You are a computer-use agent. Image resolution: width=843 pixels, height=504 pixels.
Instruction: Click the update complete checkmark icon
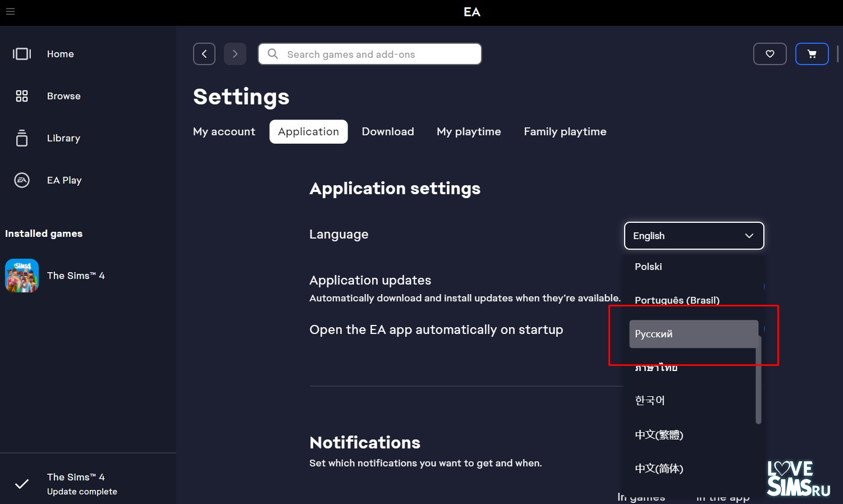22,484
